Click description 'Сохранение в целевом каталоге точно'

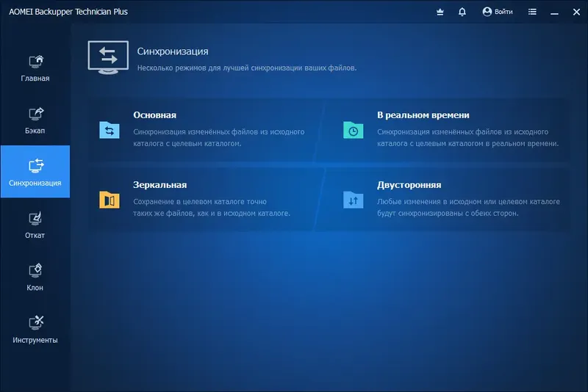click(x=200, y=201)
